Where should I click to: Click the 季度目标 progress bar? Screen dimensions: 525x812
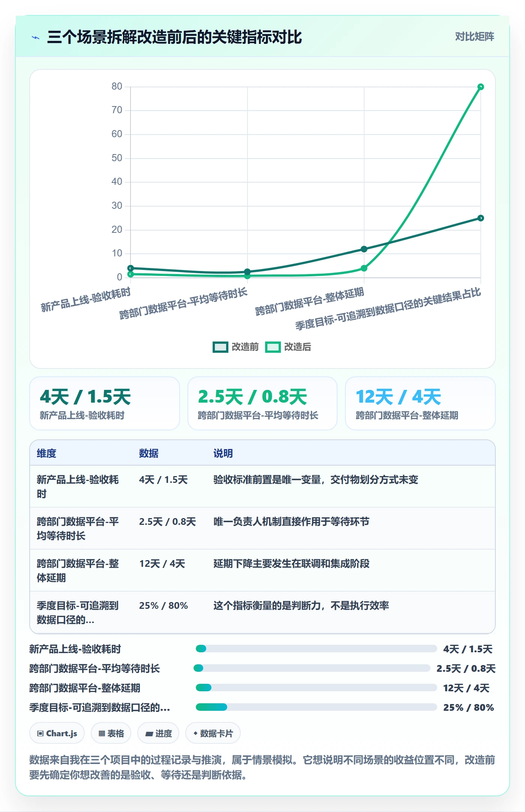tap(316, 707)
